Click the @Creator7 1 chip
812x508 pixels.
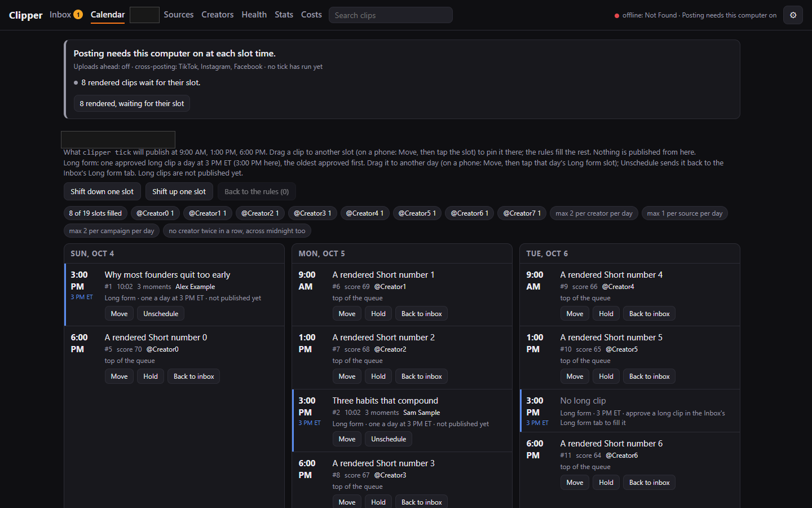[x=522, y=213]
